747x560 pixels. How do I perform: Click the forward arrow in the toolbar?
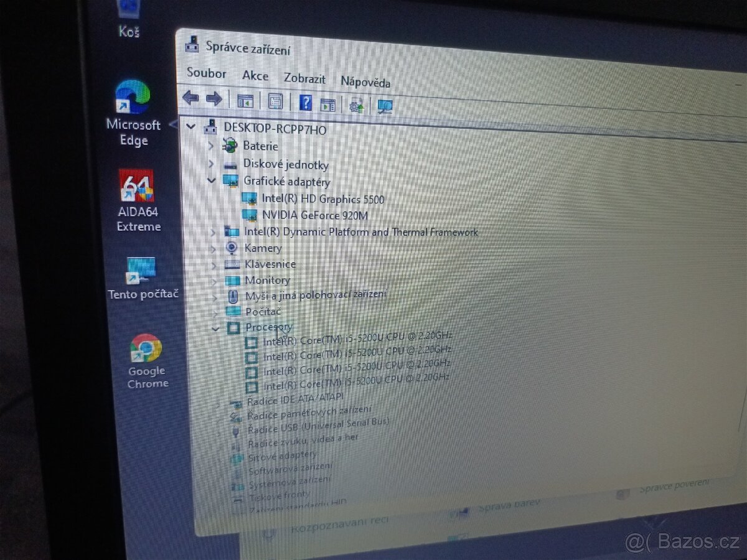pyautogui.click(x=214, y=98)
